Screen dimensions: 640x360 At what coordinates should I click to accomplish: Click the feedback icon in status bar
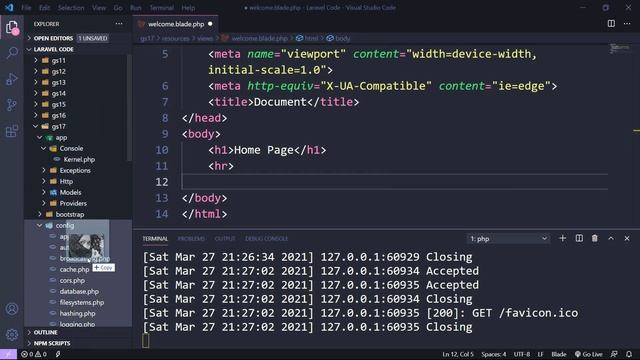click(614, 354)
